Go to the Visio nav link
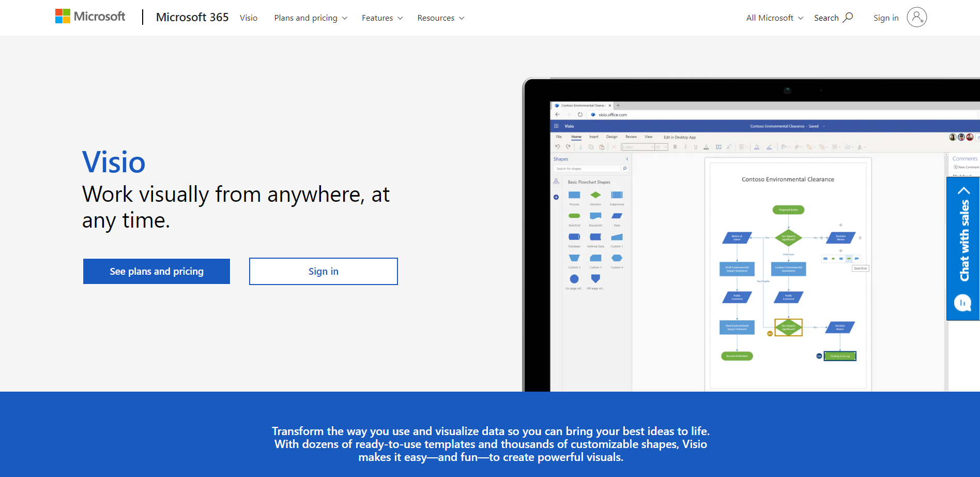This screenshot has width=980, height=477. [249, 18]
